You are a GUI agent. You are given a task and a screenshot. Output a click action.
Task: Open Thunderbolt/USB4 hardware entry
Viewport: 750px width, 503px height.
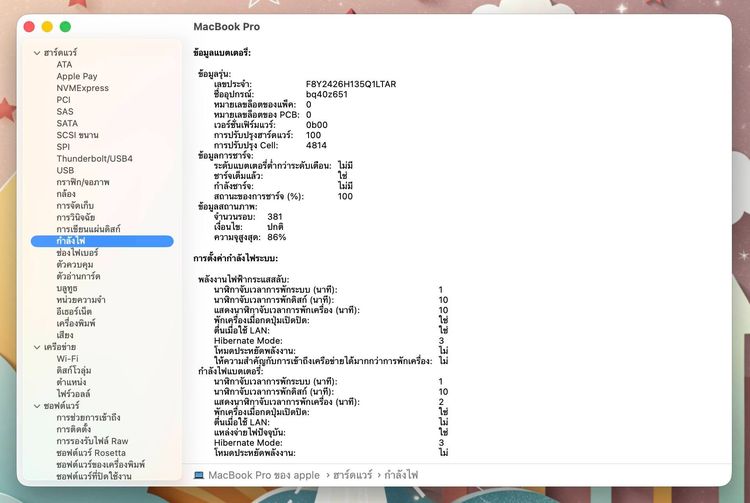[94, 158]
